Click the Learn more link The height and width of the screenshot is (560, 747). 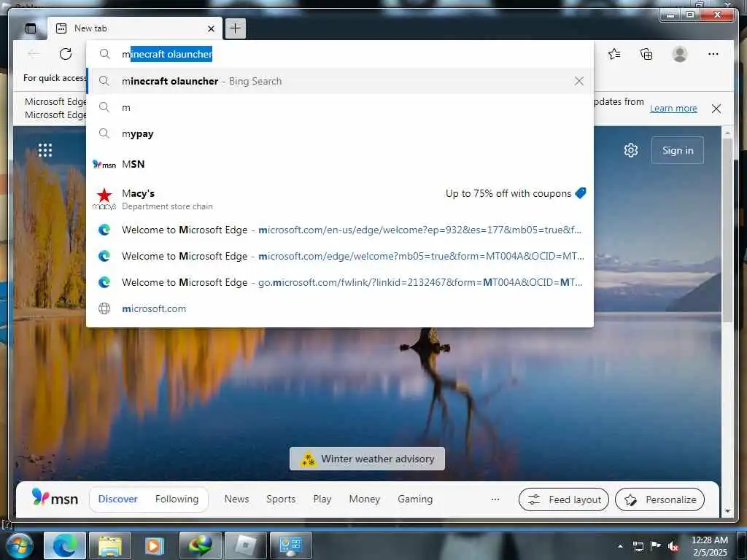(x=673, y=109)
